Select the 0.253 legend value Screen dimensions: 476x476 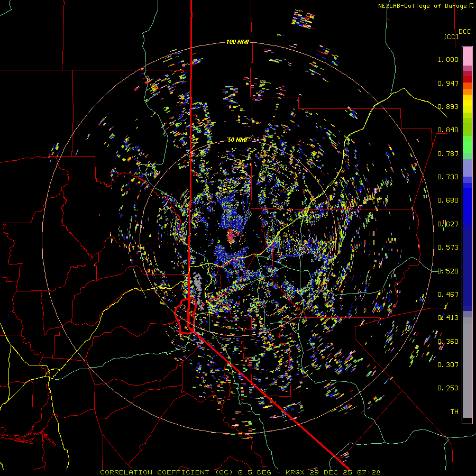(x=448, y=388)
